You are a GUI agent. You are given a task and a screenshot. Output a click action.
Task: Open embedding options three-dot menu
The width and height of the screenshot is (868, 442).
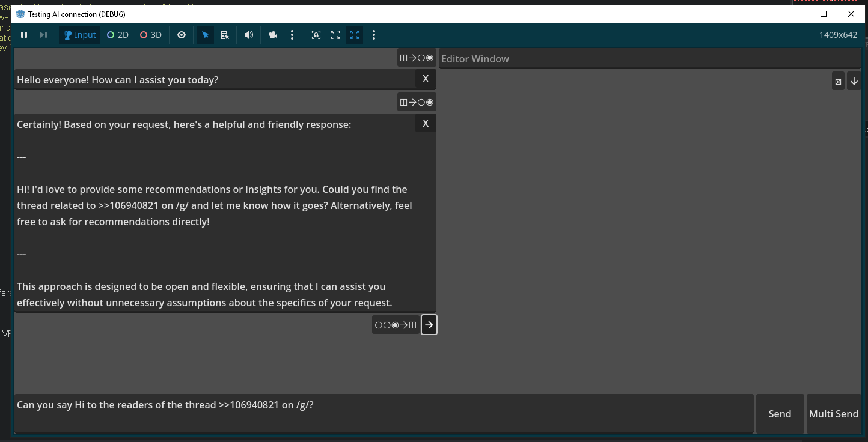coord(374,35)
